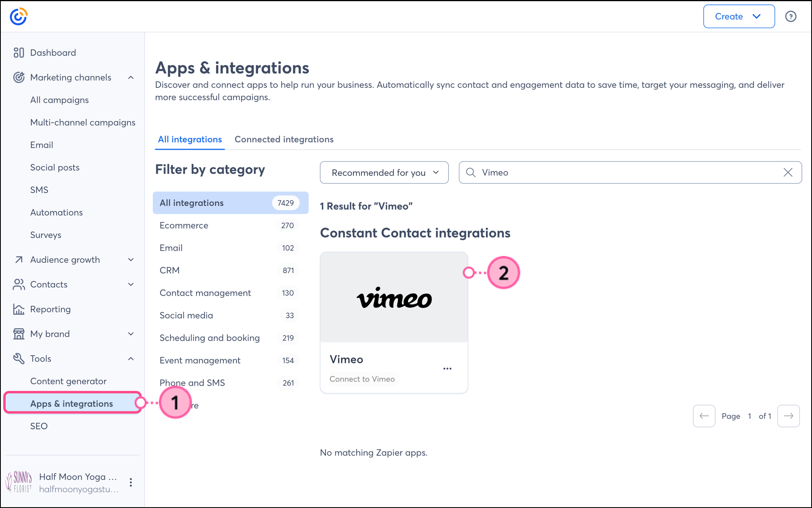This screenshot has width=812, height=508.
Task: Click the Constant Contact logo
Action: click(19, 17)
